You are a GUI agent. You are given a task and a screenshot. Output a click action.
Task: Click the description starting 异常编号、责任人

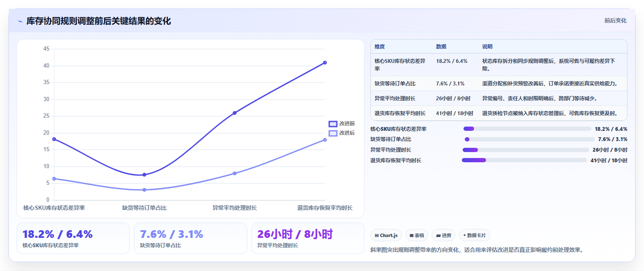click(x=540, y=99)
